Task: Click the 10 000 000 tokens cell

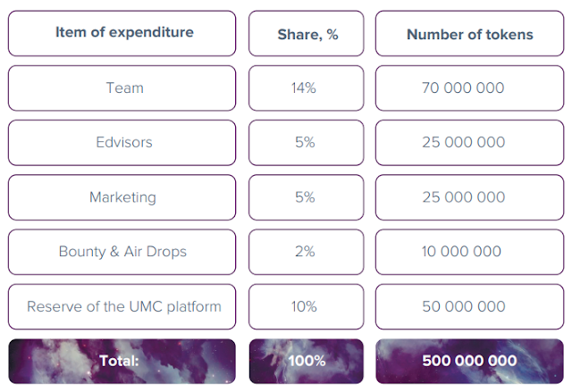Action: click(x=470, y=252)
